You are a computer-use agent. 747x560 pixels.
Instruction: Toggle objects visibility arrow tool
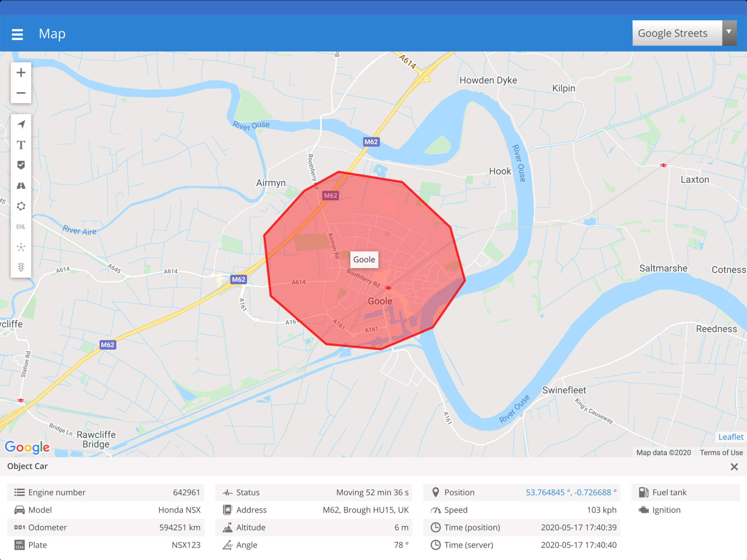pos(21,124)
